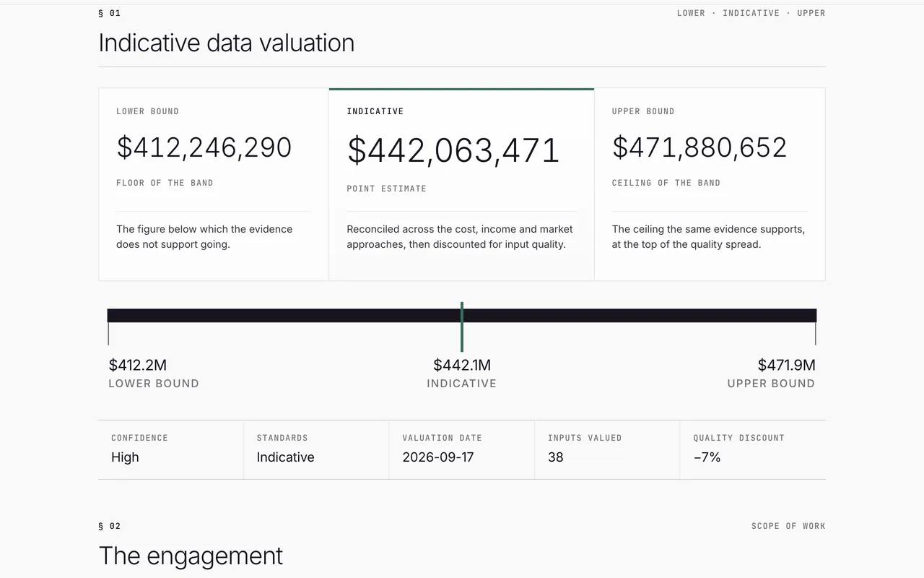This screenshot has width=924, height=578.
Task: Click the $442.1M label under the bar
Action: (x=462, y=365)
